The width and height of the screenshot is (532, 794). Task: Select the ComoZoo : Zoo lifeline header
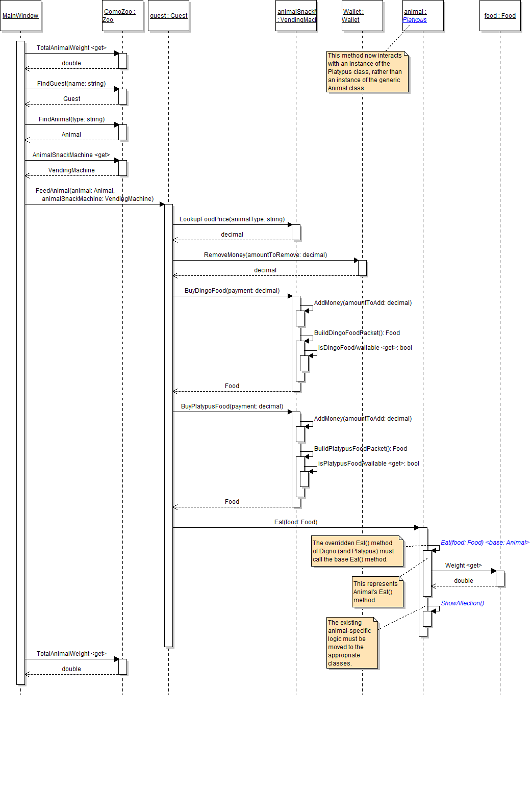[x=122, y=16]
